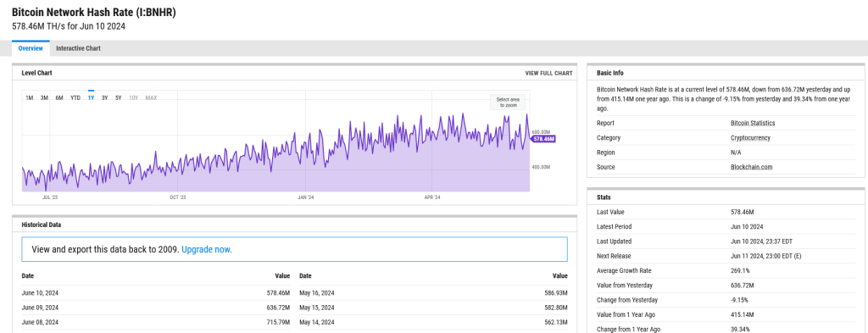Screen dimensions: 868x333
Task: Open the Bitcoin Statistics report link
Action: point(753,124)
